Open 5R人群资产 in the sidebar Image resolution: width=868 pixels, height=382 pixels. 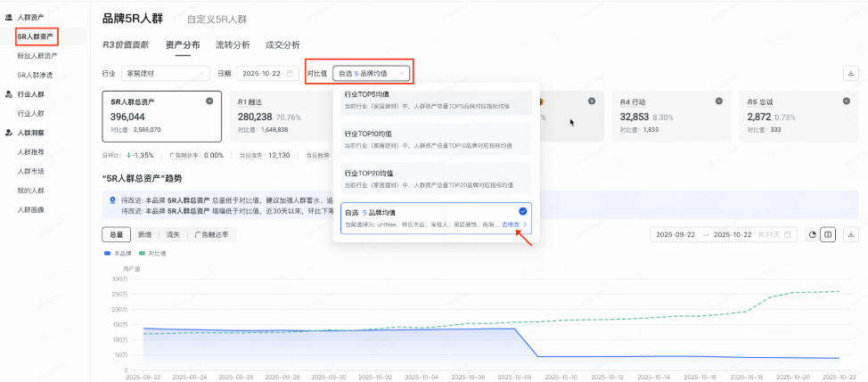[x=36, y=37]
